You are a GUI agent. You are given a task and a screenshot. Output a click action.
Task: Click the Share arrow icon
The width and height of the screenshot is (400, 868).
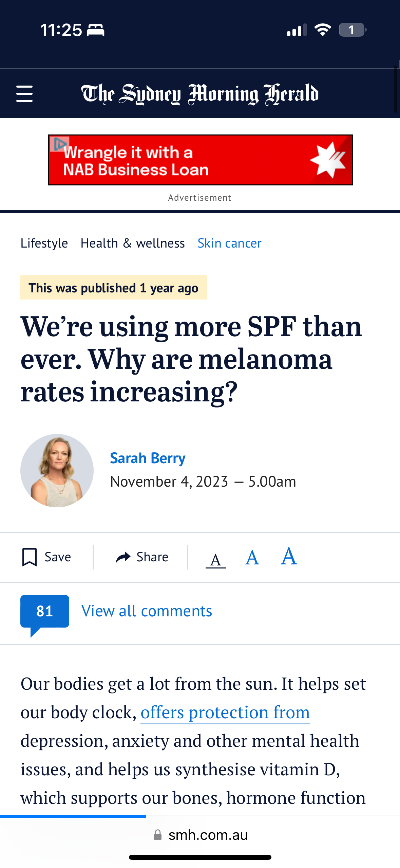click(x=123, y=557)
